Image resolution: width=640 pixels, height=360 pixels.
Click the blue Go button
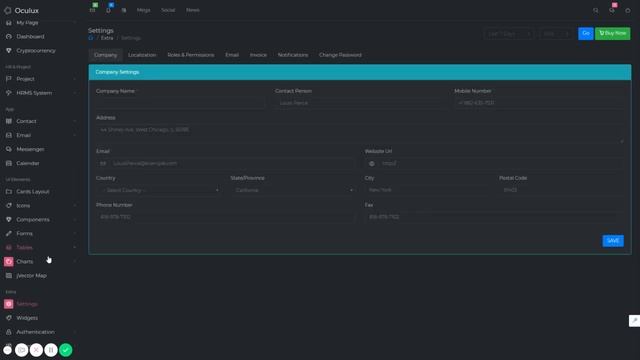[585, 33]
